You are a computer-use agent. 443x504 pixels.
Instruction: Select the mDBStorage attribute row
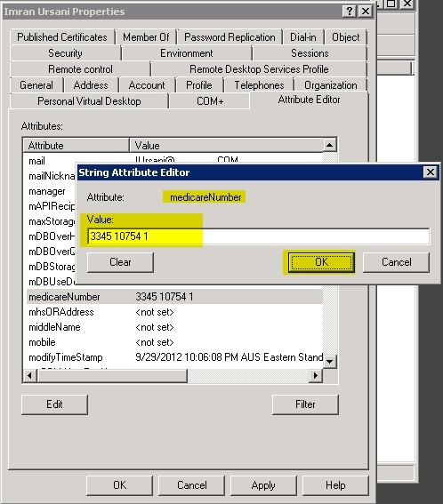[52, 267]
